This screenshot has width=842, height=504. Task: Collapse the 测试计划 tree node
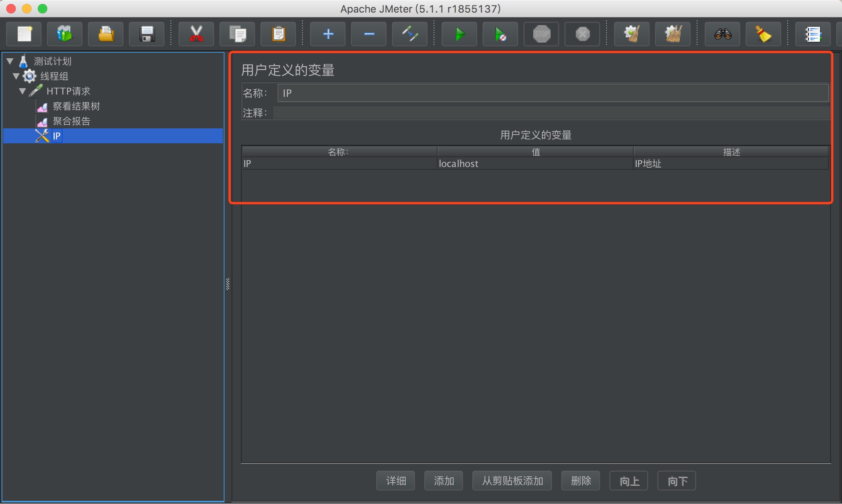pyautogui.click(x=10, y=61)
